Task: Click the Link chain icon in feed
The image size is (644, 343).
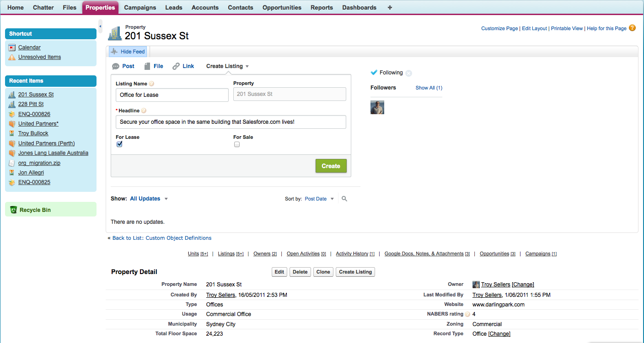Action: 176,66
